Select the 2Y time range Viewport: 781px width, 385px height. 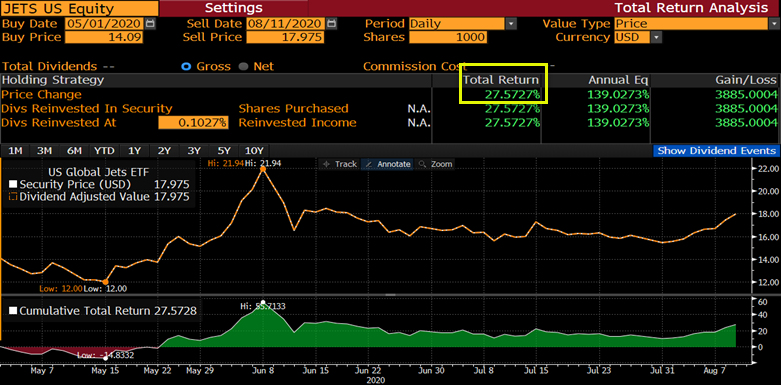[x=164, y=151]
